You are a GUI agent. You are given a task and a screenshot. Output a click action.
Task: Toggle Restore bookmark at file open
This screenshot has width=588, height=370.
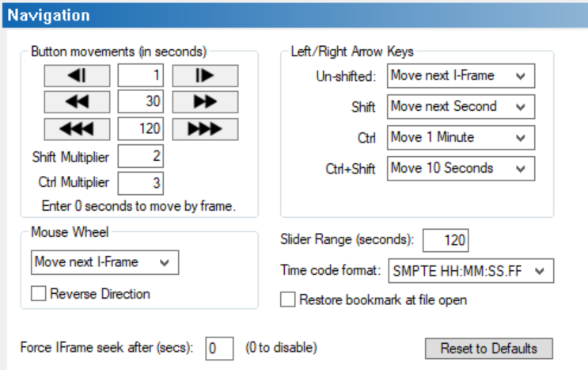(288, 300)
